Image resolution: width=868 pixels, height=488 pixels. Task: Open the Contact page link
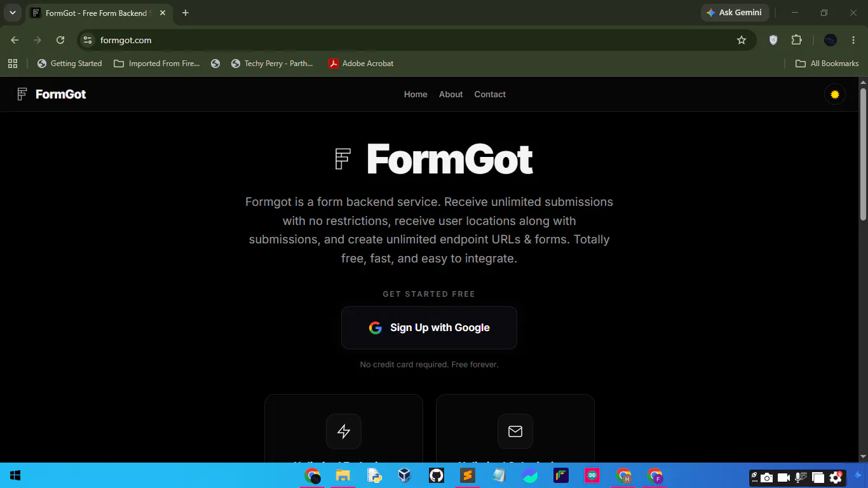tap(490, 95)
